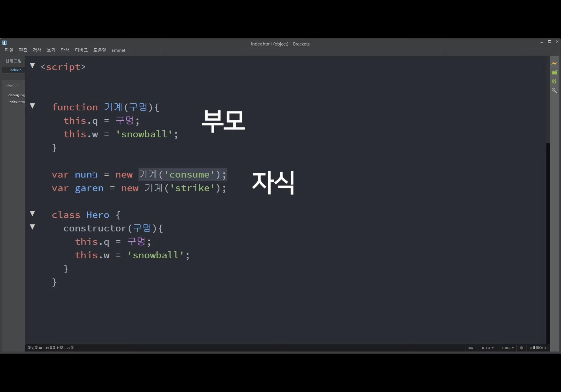Click the Brackets app icon in title bar
The image size is (561, 392).
point(4,43)
